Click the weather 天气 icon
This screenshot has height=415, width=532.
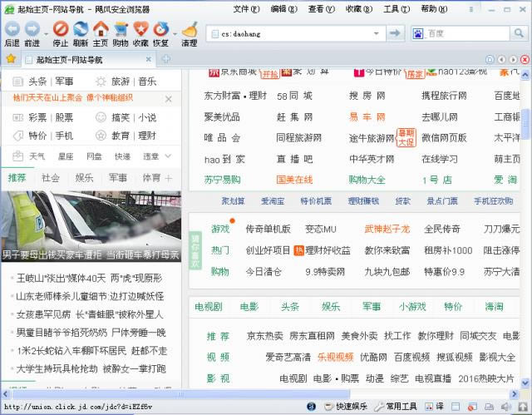(x=17, y=156)
